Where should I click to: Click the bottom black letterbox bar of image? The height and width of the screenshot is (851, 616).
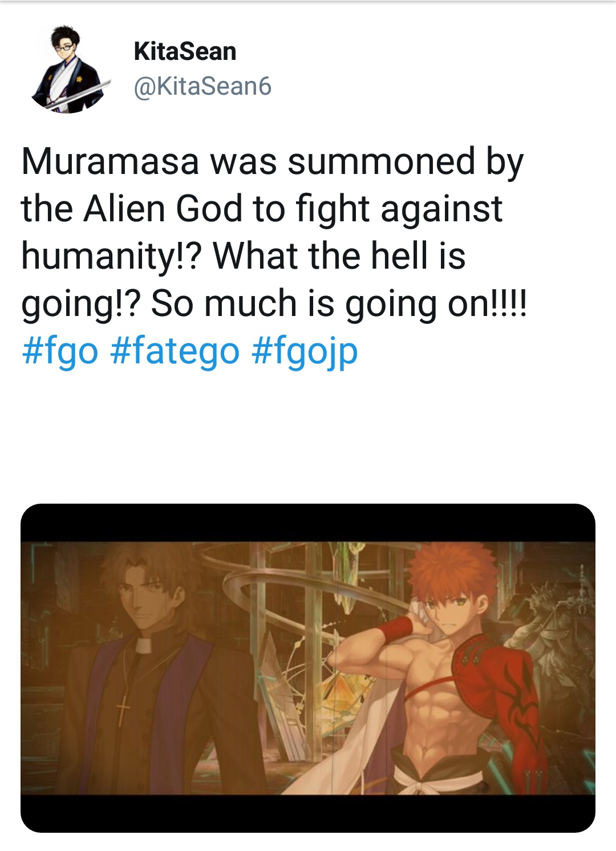point(308,813)
